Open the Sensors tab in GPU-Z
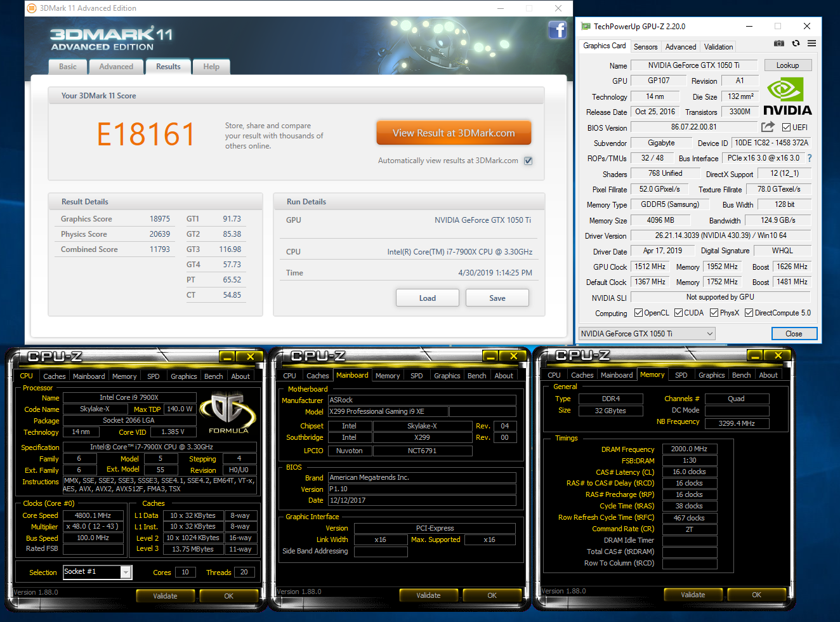Screen dimensions: 840x622 (645, 47)
